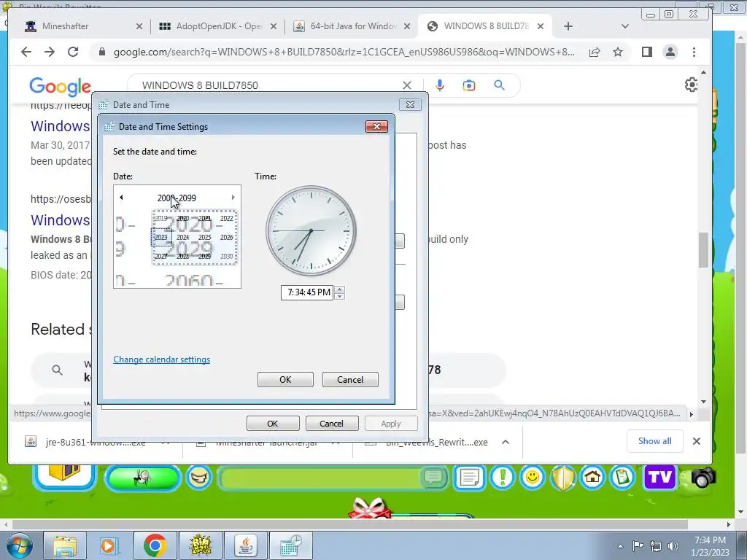Screen dimensions: 747x560
Task: Open the Windows Start menu
Action: click(x=18, y=545)
